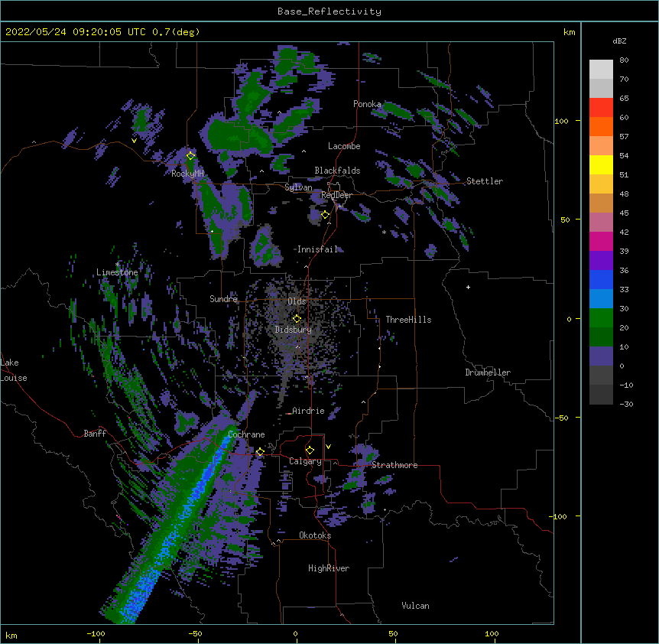Pick the yellow swatch in dBZ legend

[601, 164]
